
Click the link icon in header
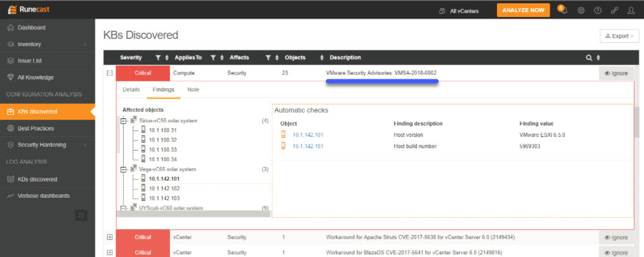pos(615,11)
